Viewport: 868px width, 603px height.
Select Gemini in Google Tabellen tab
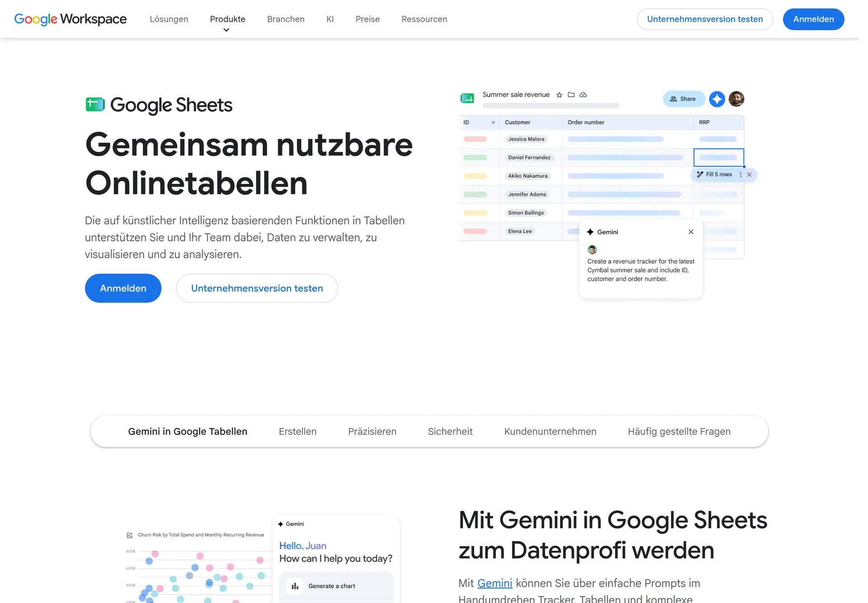[188, 432]
